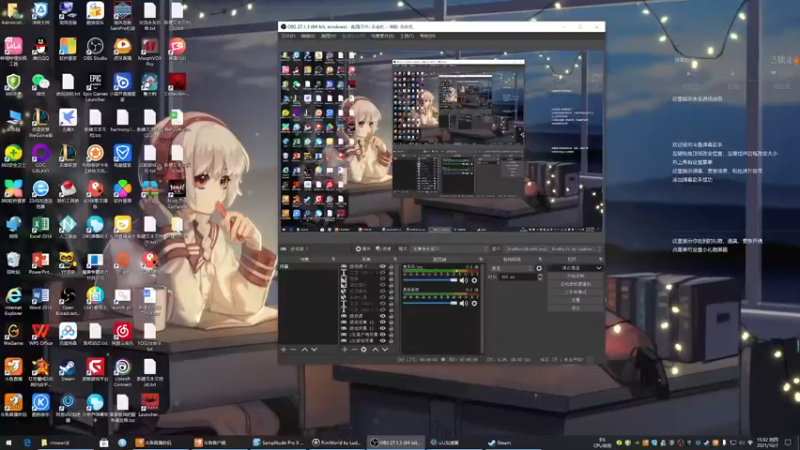
Task: Click the 设置 settings button in Controls
Action: point(576,301)
